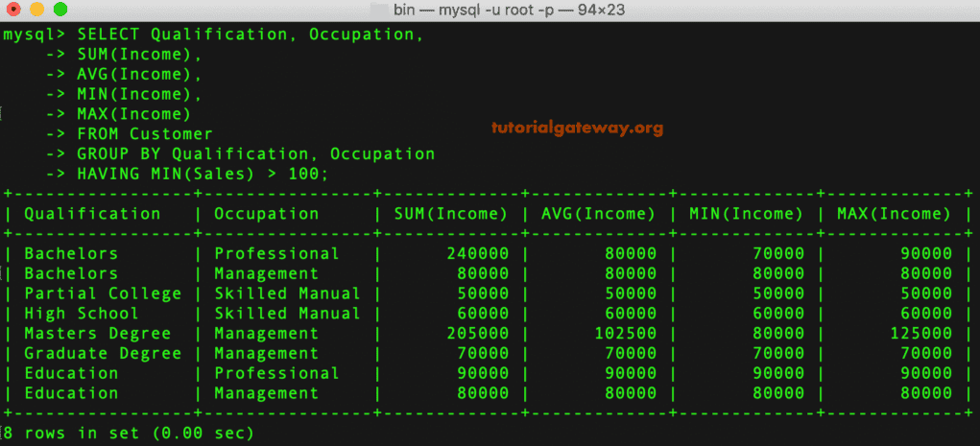Click the 70000 average in Graduate Degree row
The image size is (980, 446).
pyautogui.click(x=631, y=354)
